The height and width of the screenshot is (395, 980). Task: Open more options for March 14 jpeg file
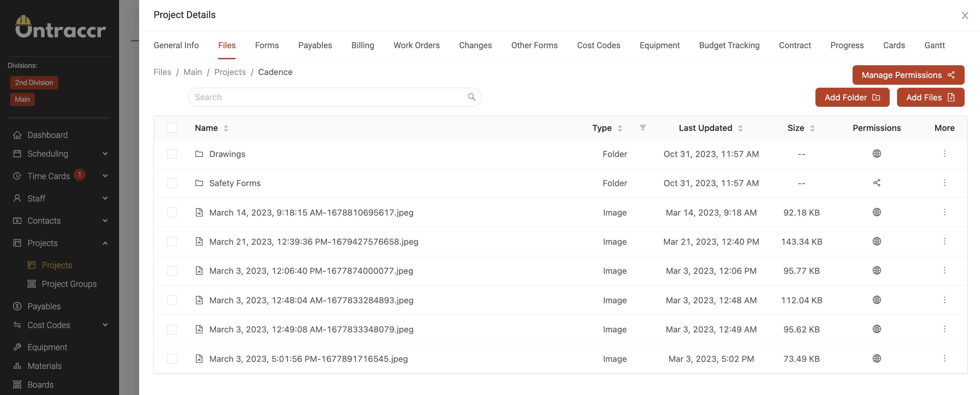click(x=944, y=212)
